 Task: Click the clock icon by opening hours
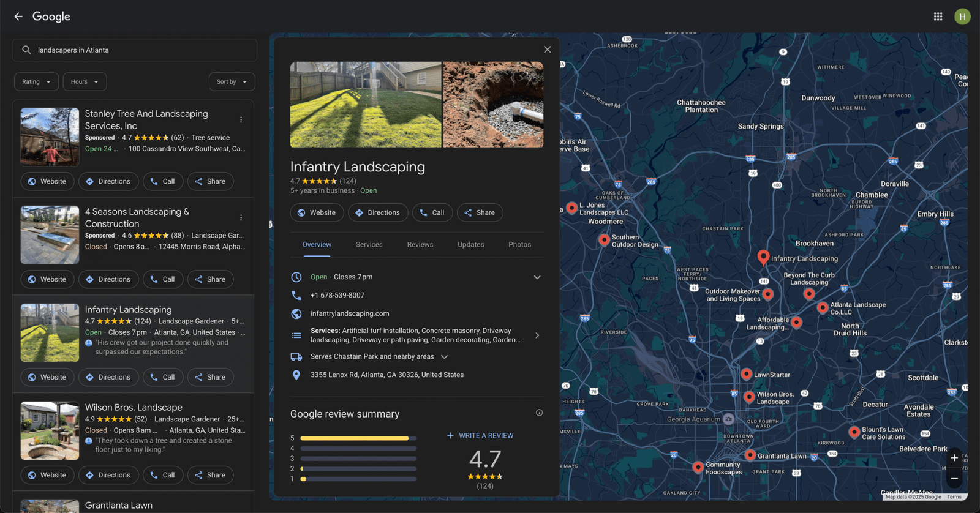coord(296,277)
